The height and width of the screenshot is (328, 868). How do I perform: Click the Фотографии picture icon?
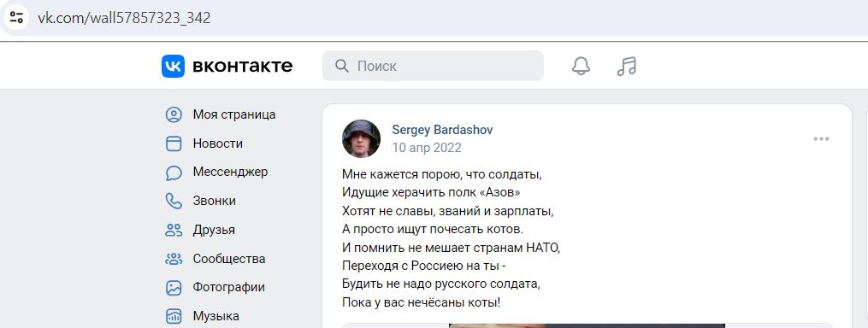pyautogui.click(x=174, y=288)
